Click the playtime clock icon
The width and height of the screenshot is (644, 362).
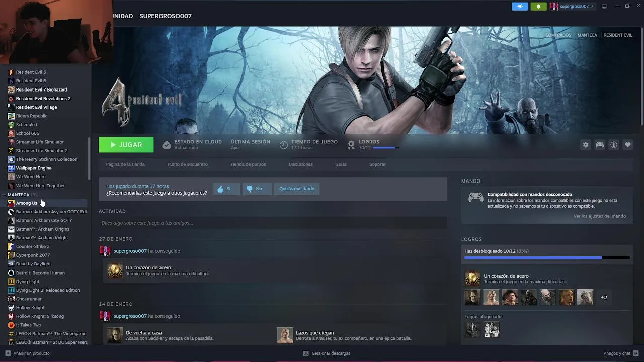(284, 145)
